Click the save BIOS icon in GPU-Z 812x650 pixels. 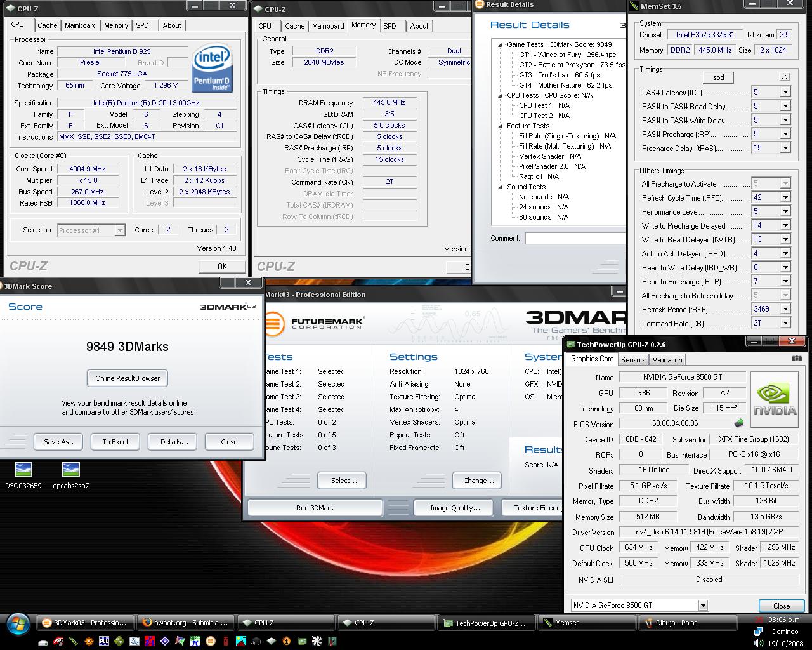point(740,423)
